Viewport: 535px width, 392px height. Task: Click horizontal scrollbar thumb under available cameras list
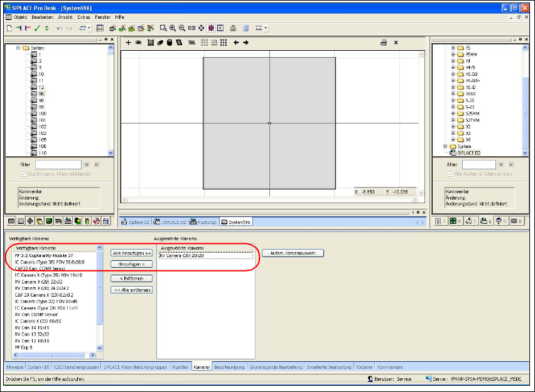[x=52, y=355]
